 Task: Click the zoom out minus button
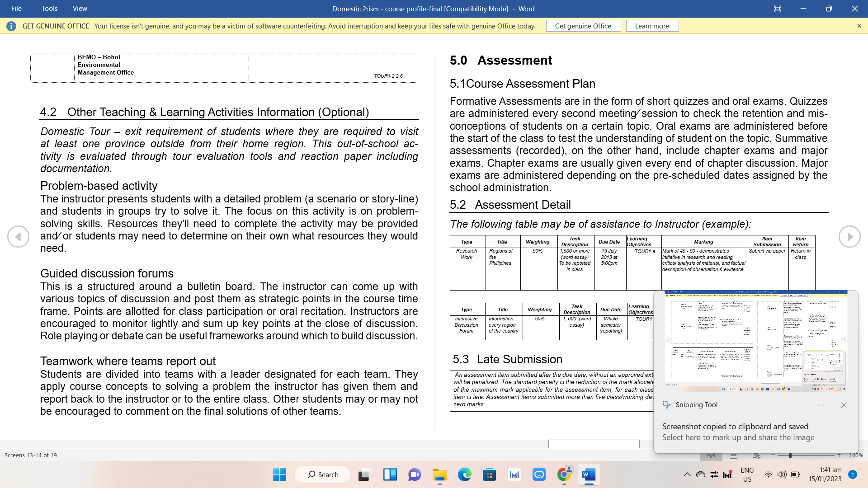773,455
